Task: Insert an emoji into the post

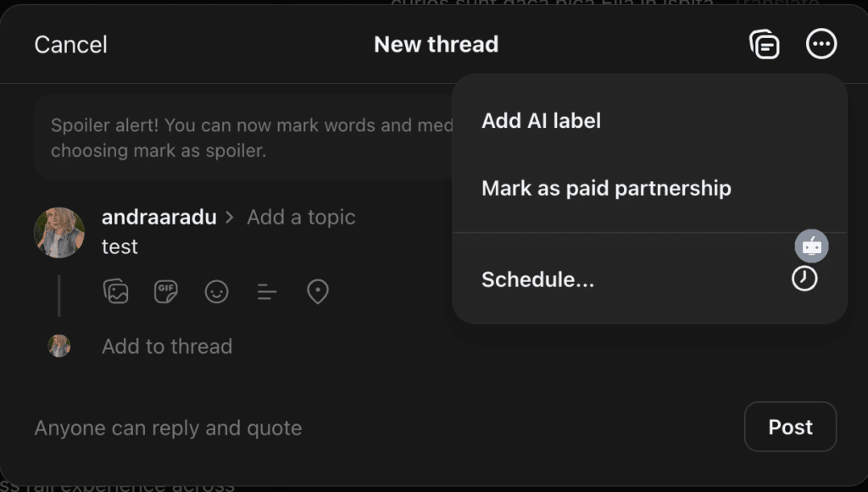Action: click(x=216, y=291)
